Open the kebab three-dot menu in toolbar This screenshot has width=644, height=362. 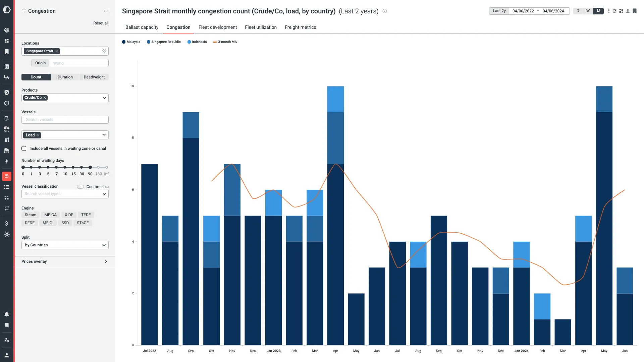(609, 11)
